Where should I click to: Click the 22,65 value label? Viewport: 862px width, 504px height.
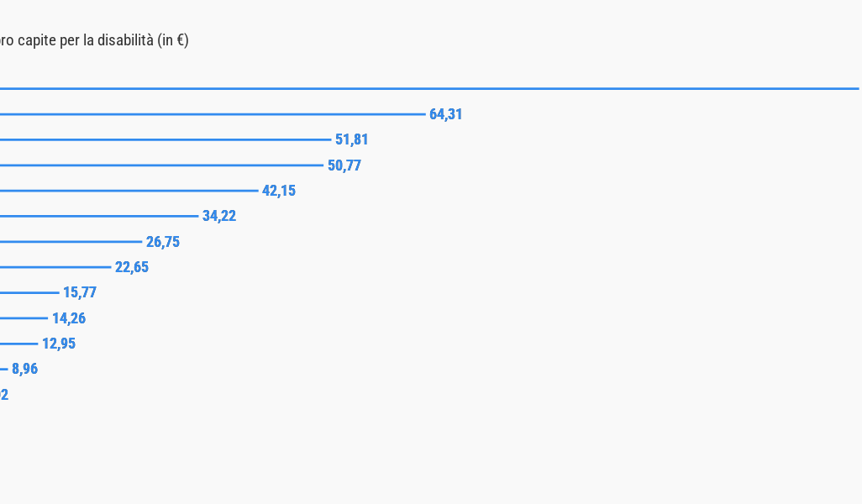pos(132,267)
